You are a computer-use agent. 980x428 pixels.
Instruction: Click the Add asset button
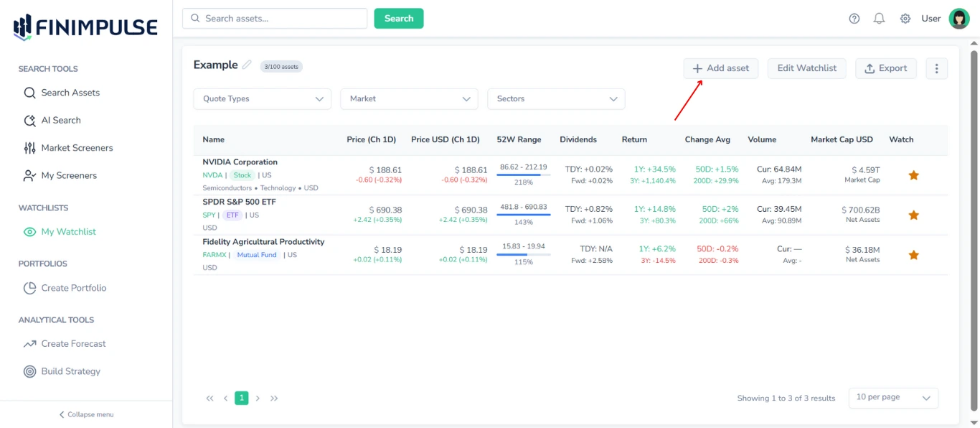[x=720, y=68]
